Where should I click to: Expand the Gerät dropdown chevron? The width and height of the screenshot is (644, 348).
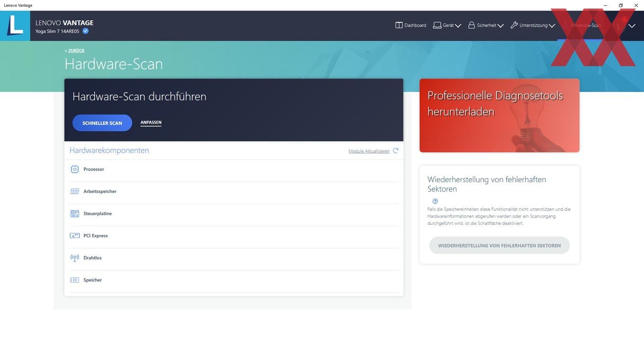[x=458, y=26]
